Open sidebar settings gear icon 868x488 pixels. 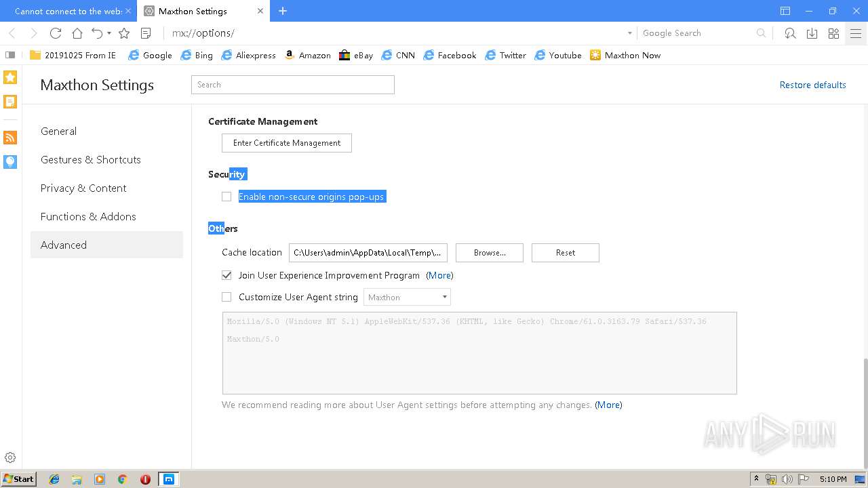[x=10, y=457]
